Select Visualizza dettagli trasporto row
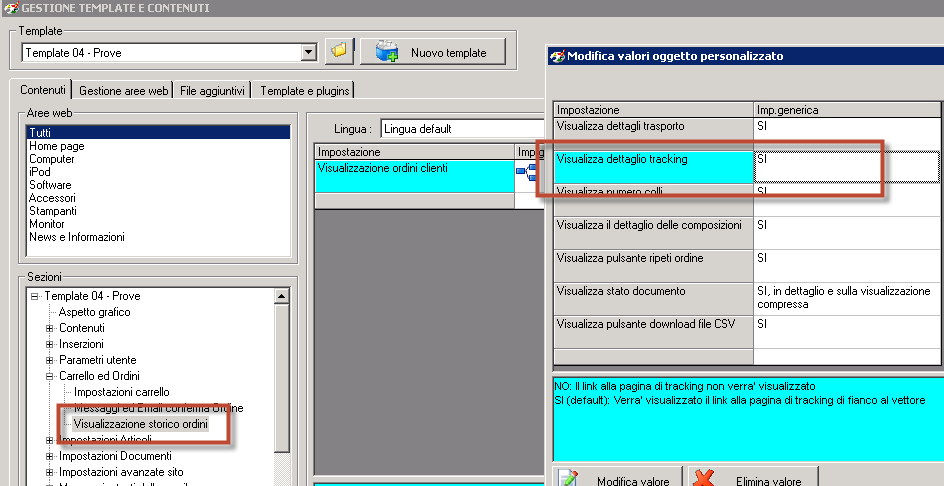This screenshot has height=486, width=944. click(653, 133)
